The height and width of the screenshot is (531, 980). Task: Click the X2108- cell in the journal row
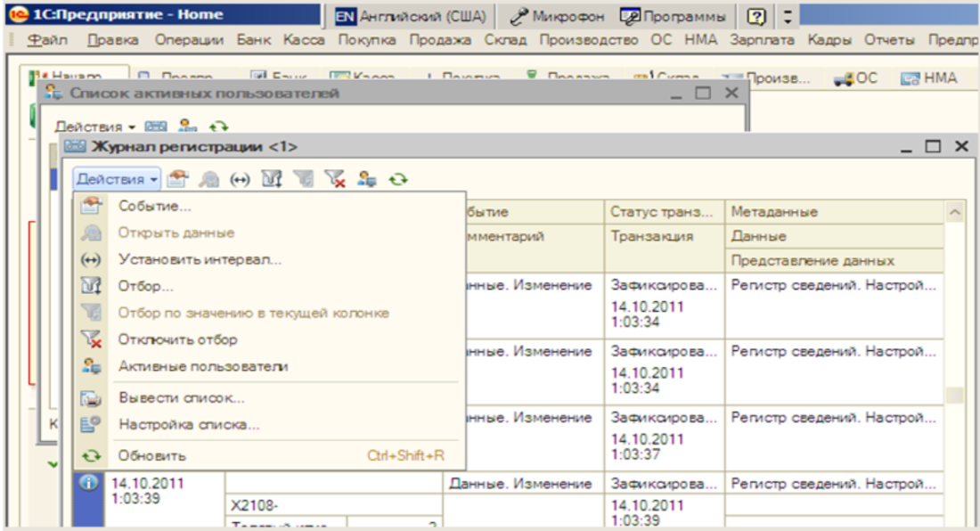coord(334,505)
